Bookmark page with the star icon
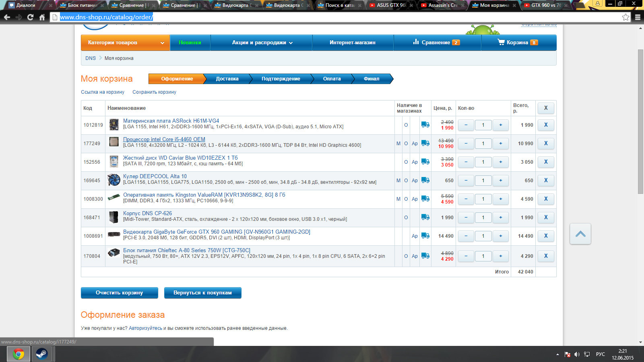644x362 pixels. (x=625, y=17)
